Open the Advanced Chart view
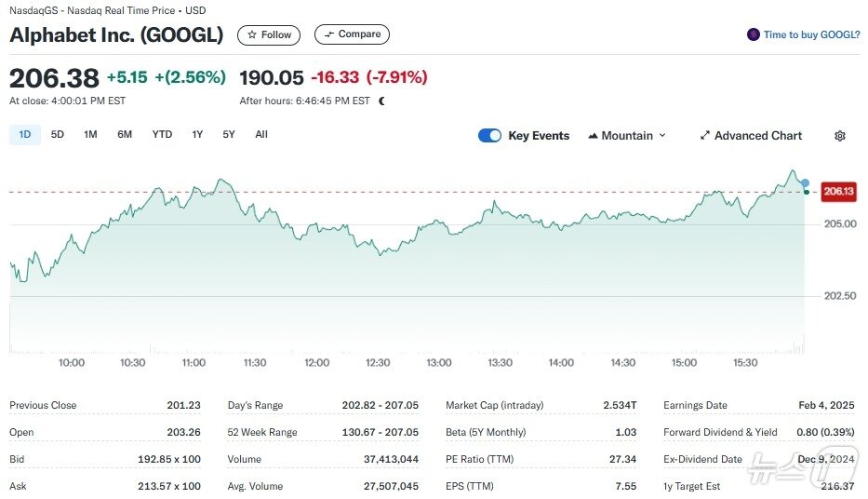868x499 pixels. pos(750,136)
